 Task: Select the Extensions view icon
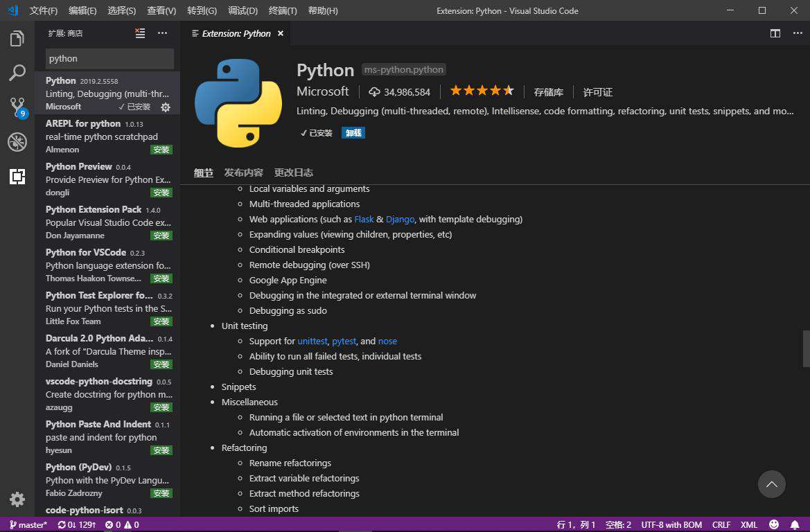[17, 177]
